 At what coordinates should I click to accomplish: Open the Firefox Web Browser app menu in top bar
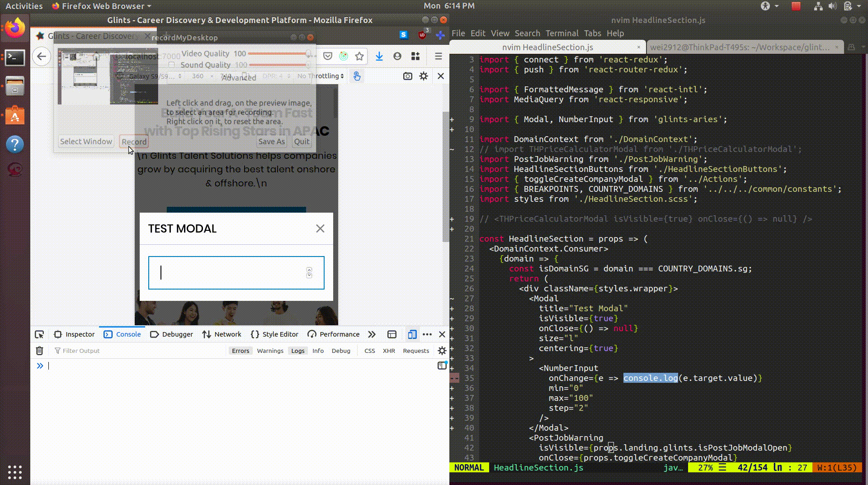pos(101,6)
